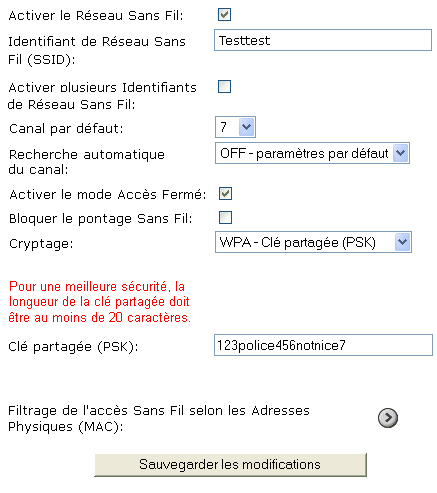
Task: Click the Identifiant de Réseau Sans Fil (SSID) label
Action: pos(97,51)
